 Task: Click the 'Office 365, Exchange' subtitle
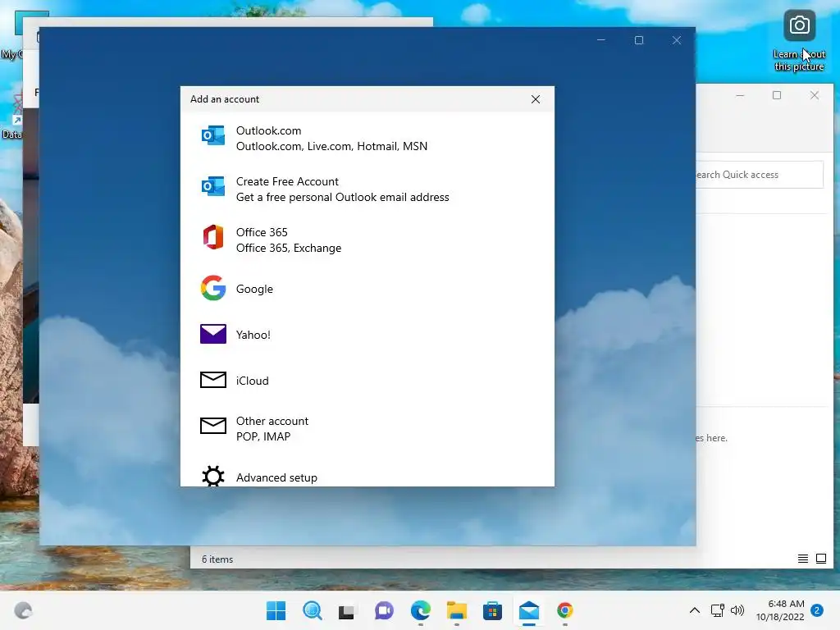coord(288,248)
